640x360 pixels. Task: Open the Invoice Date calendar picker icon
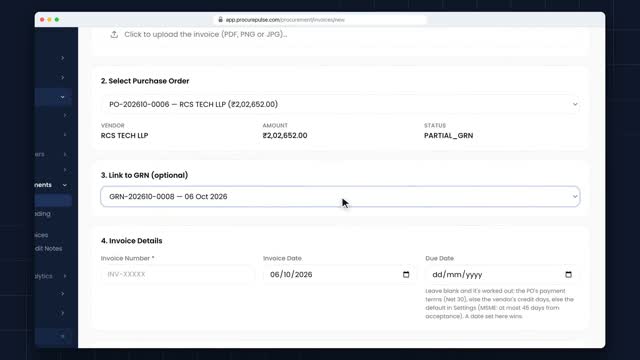(406, 275)
